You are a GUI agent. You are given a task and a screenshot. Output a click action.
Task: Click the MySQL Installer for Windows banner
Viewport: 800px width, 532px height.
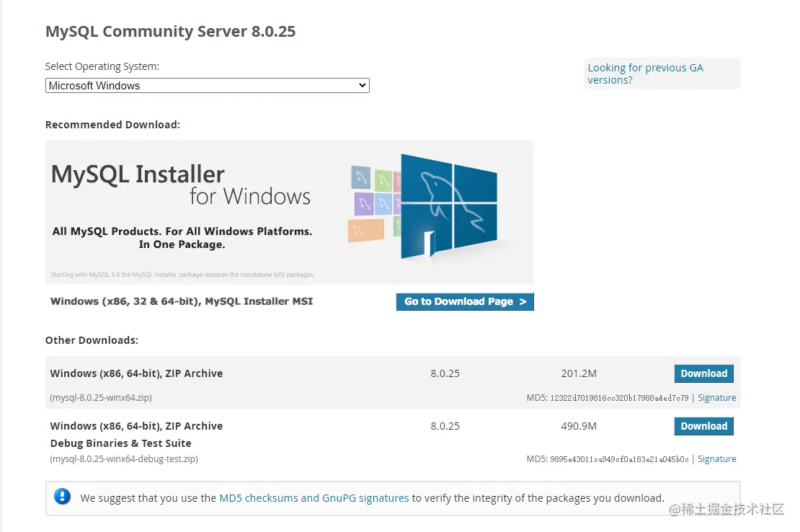[x=289, y=213]
